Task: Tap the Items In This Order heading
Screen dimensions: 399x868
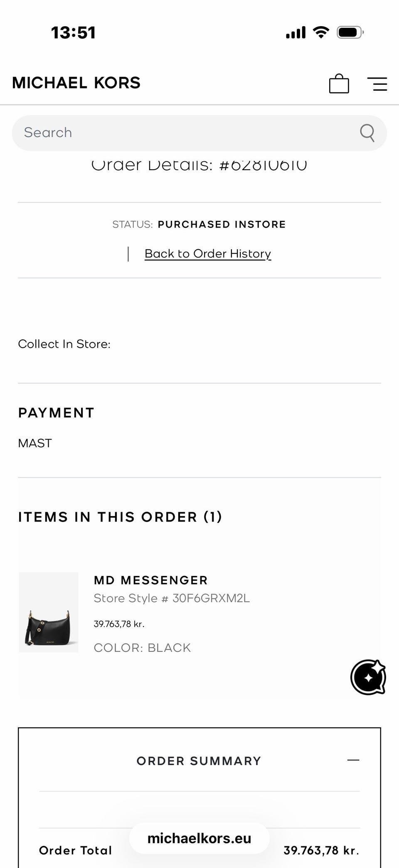Action: [120, 517]
